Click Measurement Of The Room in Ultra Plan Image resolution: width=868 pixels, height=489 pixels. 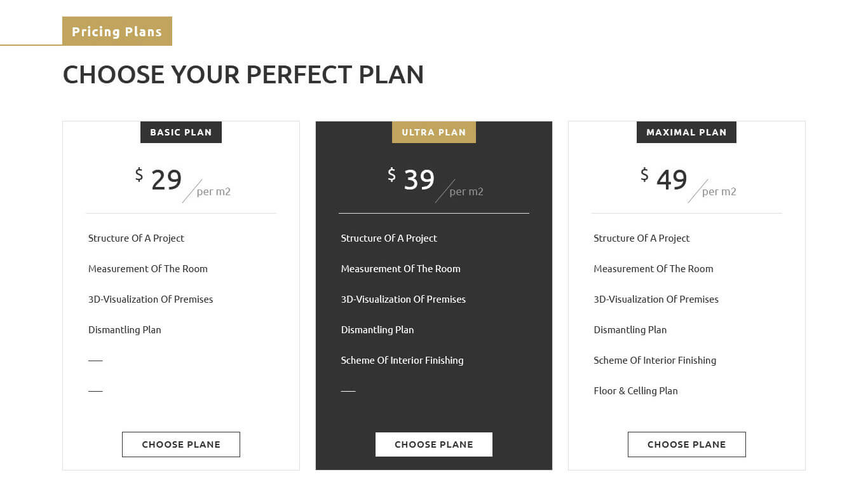click(x=400, y=269)
